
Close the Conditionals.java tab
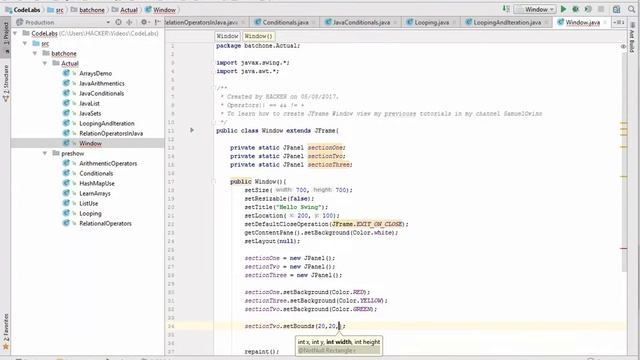pos(314,22)
